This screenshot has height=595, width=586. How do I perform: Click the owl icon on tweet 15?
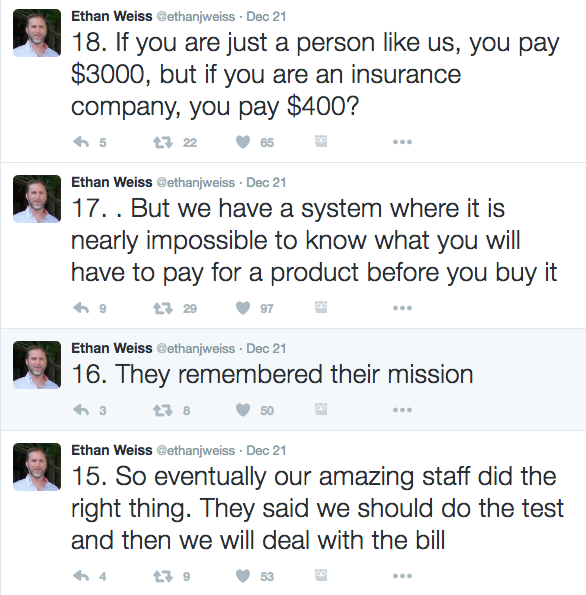pos(321,575)
